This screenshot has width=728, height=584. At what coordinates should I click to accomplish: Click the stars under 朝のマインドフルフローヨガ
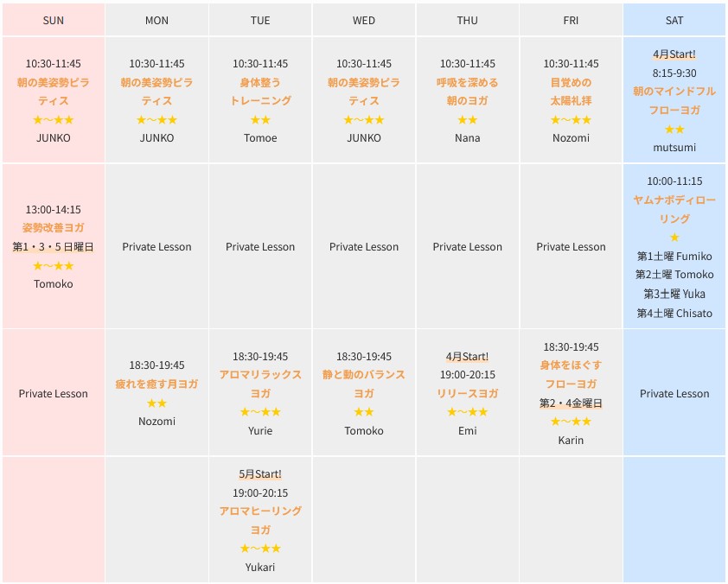click(674, 130)
